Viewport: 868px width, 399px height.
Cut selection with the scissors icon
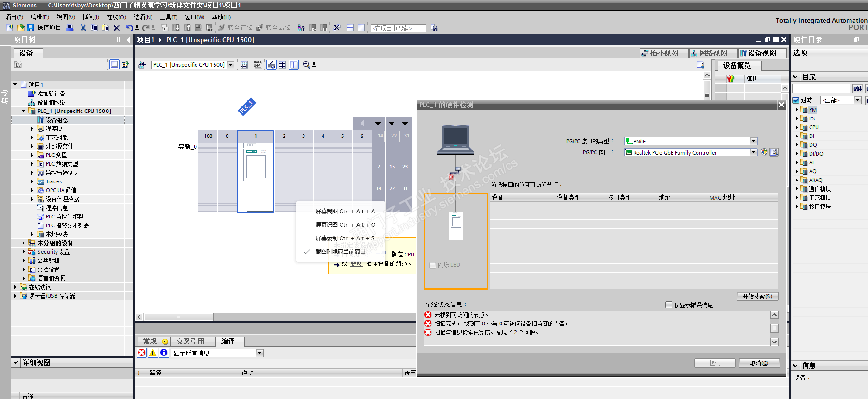click(x=83, y=28)
